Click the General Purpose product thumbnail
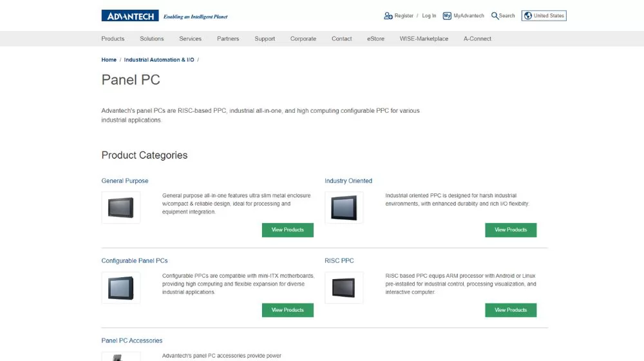This screenshot has width=644, height=361. pyautogui.click(x=121, y=207)
